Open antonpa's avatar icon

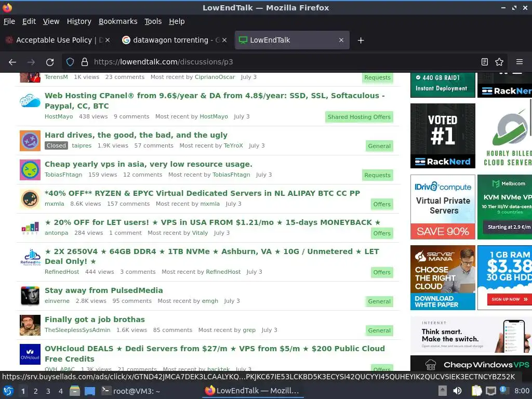30,229
